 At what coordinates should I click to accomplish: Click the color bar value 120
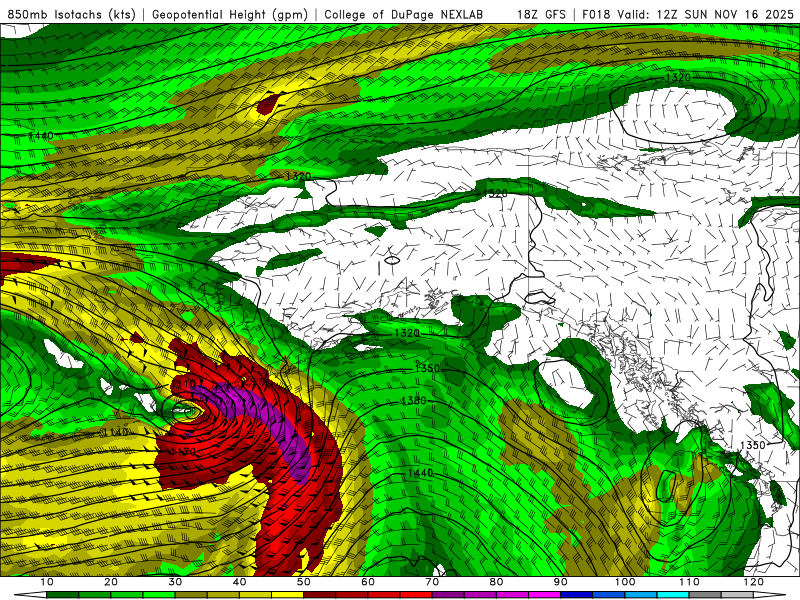point(754,582)
